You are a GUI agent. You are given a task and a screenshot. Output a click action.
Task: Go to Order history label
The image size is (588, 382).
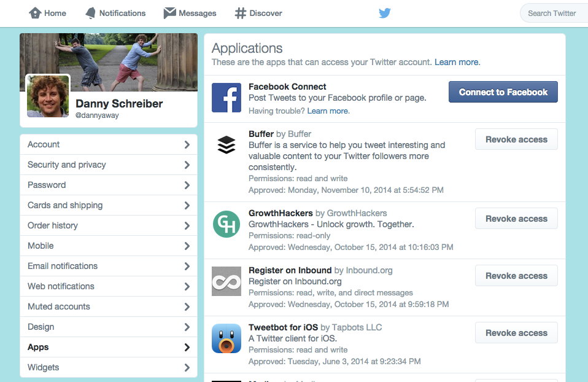(x=53, y=225)
